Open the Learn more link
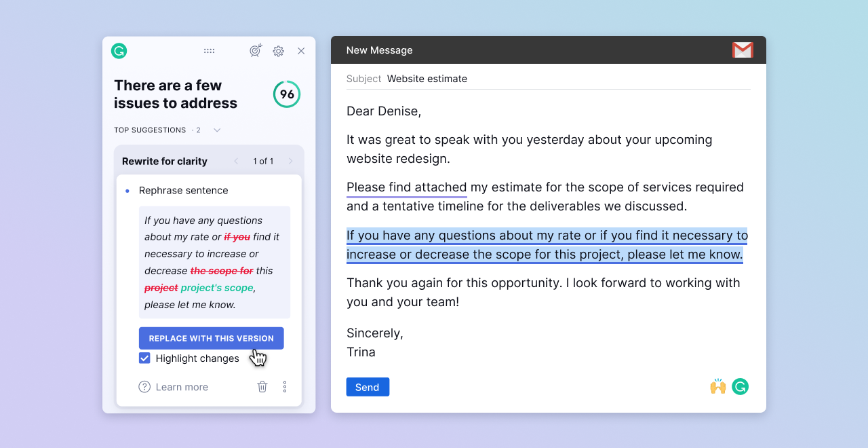868x448 pixels. (x=181, y=386)
